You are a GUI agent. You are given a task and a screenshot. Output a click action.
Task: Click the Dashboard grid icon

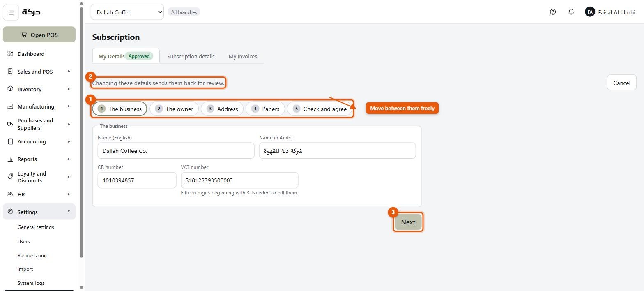tap(10, 54)
